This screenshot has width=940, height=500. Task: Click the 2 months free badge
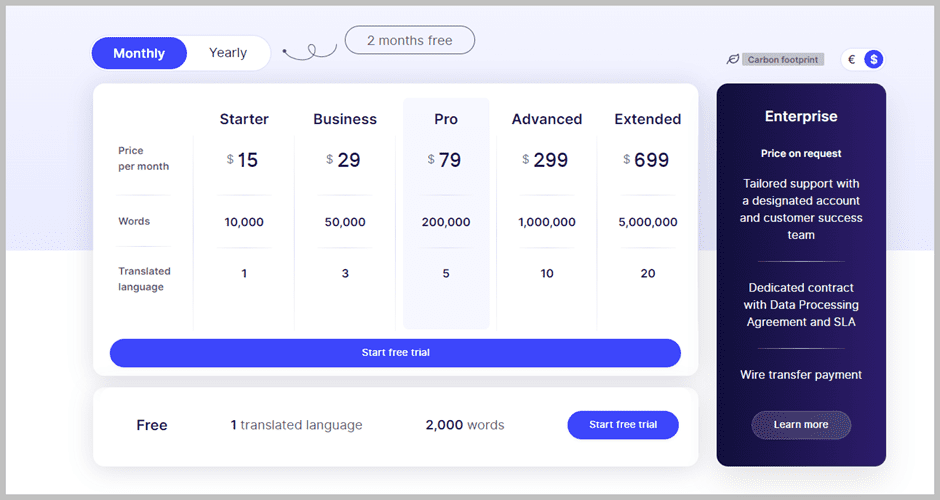click(409, 41)
